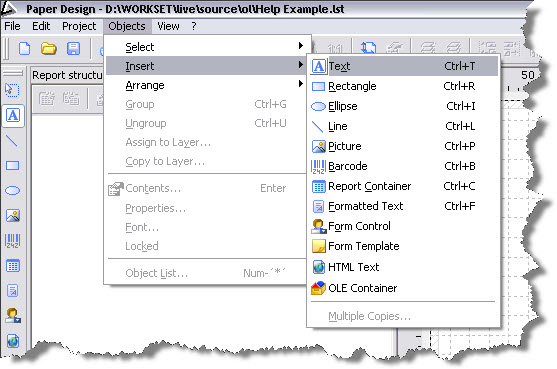Click the Font… menu entry
Image resolution: width=557 pixels, height=369 pixels.
pos(207,227)
